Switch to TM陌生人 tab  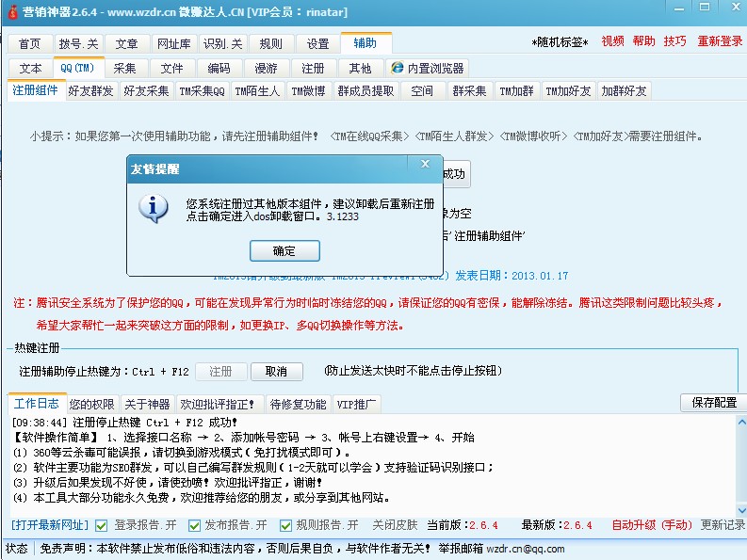(x=258, y=90)
